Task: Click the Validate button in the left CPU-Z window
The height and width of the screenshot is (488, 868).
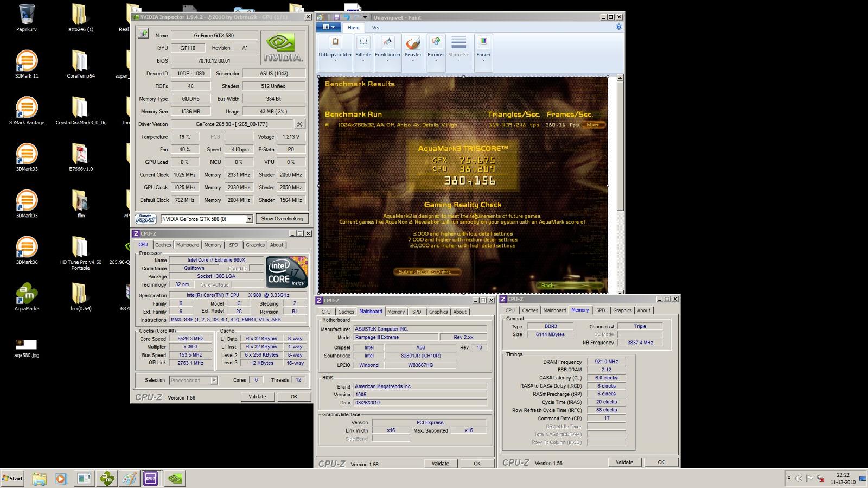Action: point(257,397)
